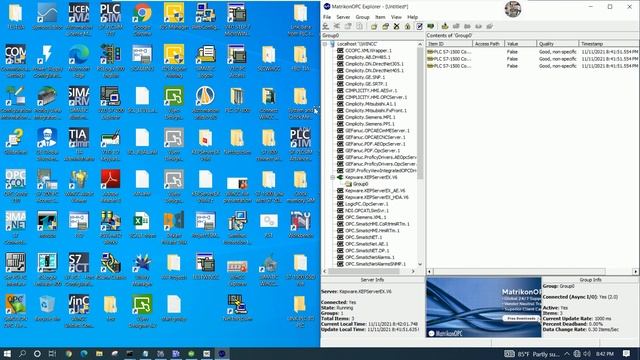
Task: Select the first PLC S7-1500 item row
Action: (x=532, y=52)
